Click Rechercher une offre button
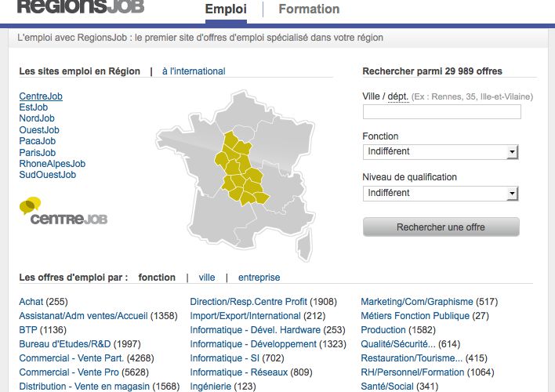 [x=441, y=227]
